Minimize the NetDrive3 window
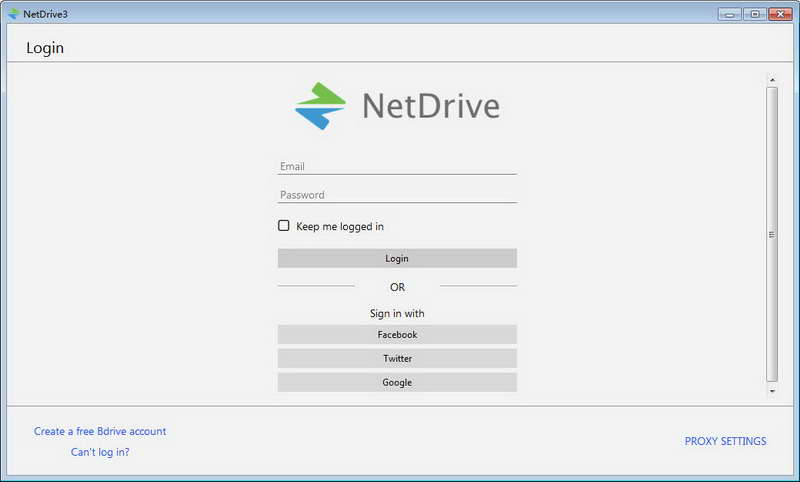The image size is (800, 482). 730,14
